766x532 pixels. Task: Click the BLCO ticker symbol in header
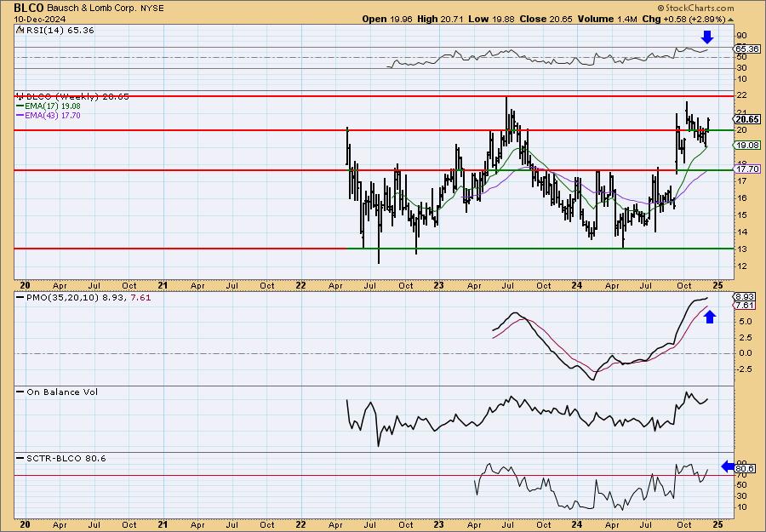click(29, 8)
